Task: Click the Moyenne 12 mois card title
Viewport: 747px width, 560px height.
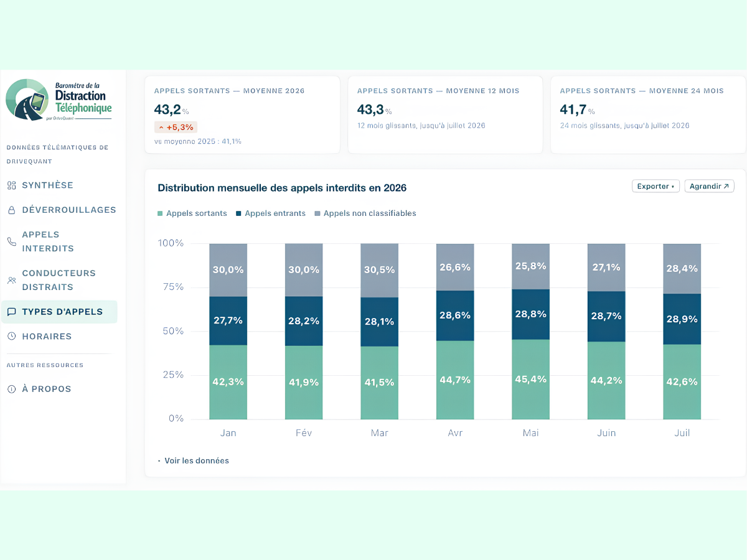Action: (x=438, y=91)
